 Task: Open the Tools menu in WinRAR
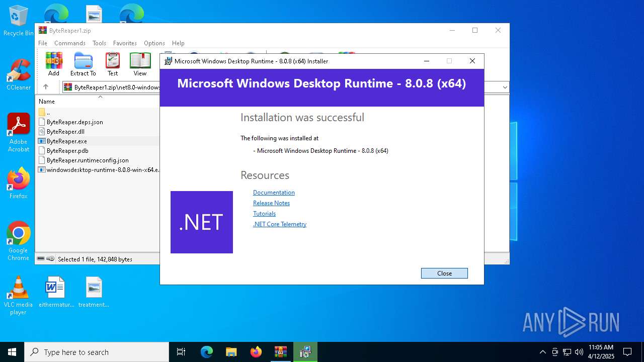click(99, 43)
